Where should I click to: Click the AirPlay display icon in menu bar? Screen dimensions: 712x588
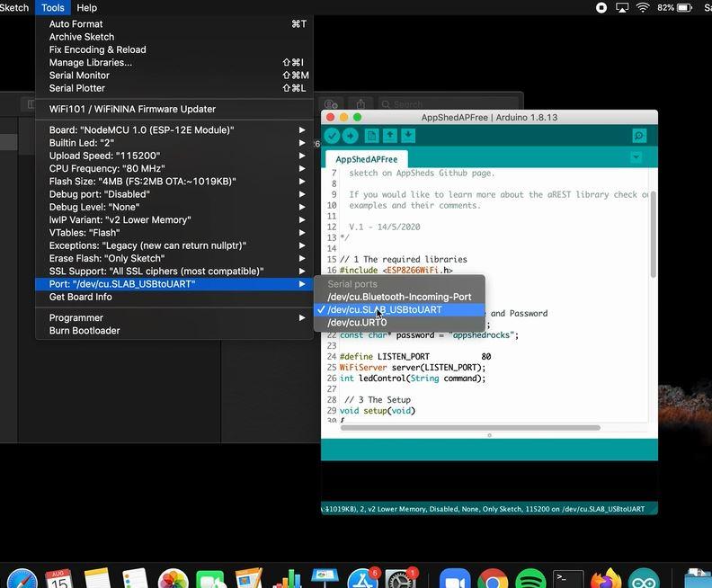tap(622, 8)
